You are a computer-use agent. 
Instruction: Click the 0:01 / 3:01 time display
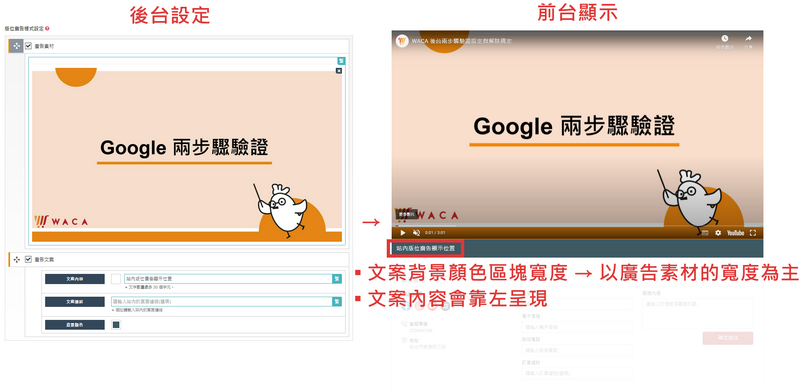point(435,233)
